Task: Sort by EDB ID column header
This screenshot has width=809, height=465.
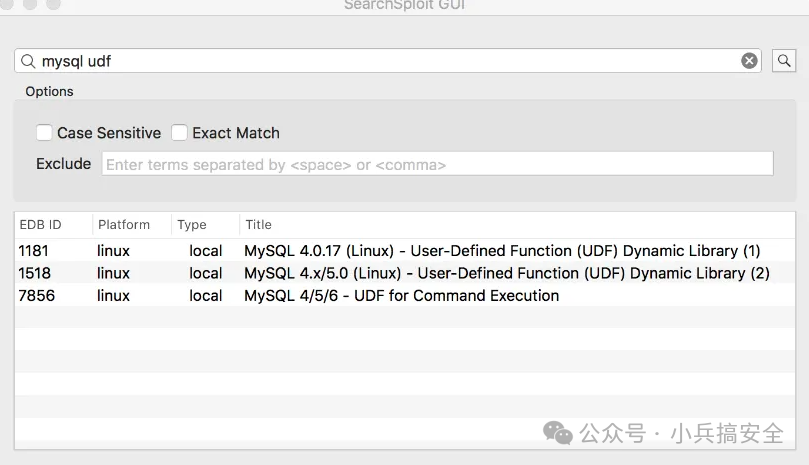Action: pyautogui.click(x=41, y=225)
